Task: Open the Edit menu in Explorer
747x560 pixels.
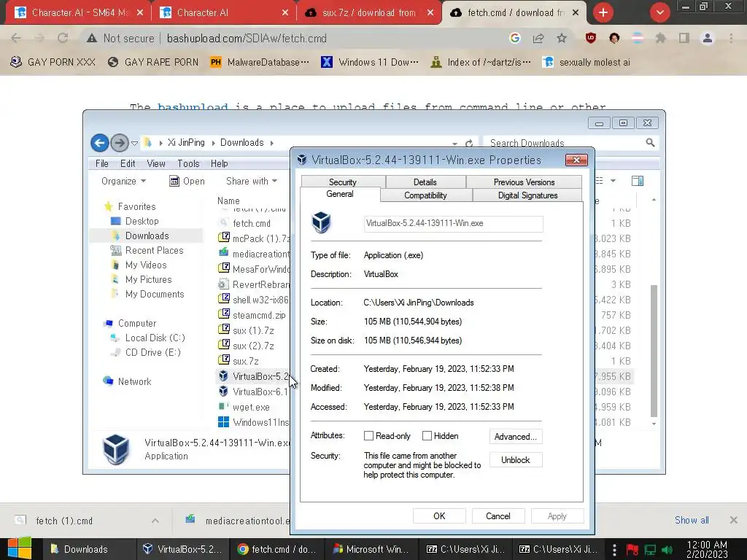Action: (128, 163)
